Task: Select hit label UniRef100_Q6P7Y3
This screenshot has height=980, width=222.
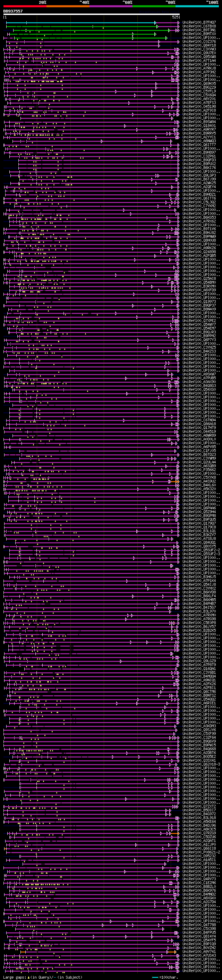Action: 199,340
